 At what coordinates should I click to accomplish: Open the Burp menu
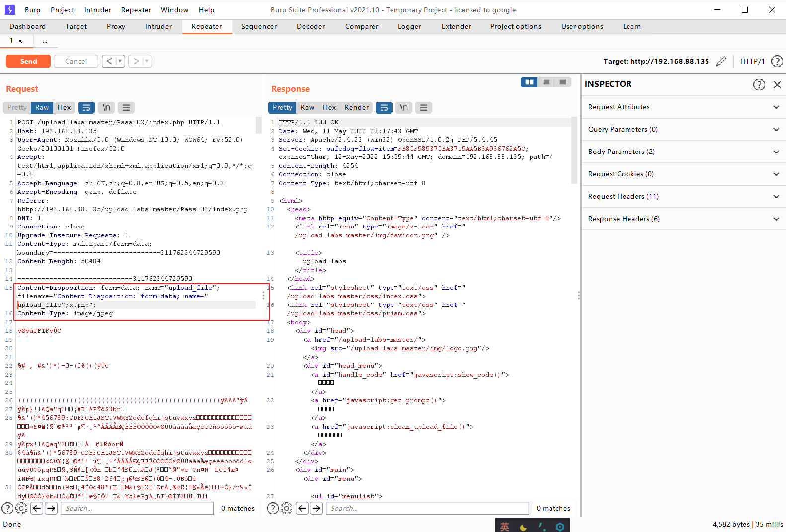tap(33, 10)
